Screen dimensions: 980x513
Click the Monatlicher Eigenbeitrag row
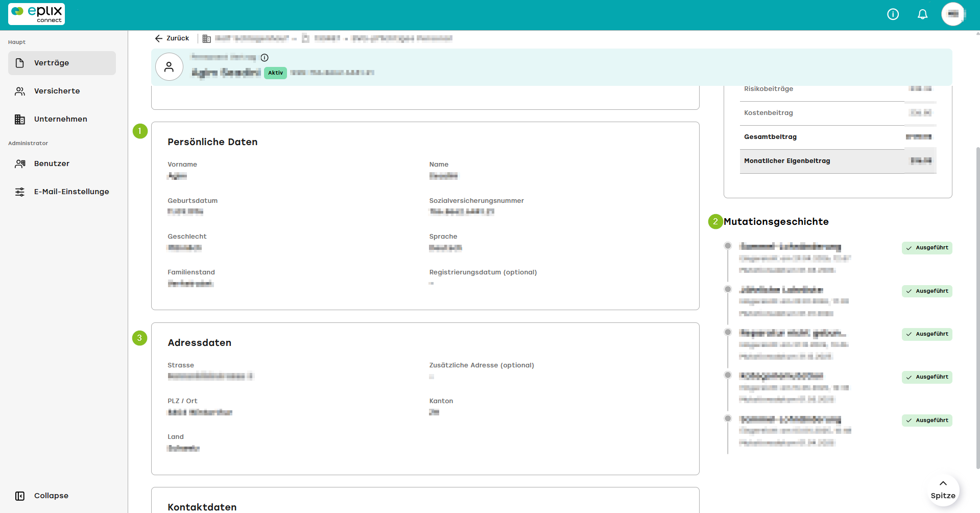[838, 161]
